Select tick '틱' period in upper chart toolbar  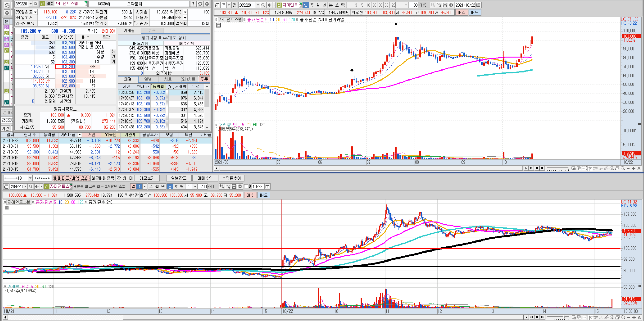tap(343, 5)
